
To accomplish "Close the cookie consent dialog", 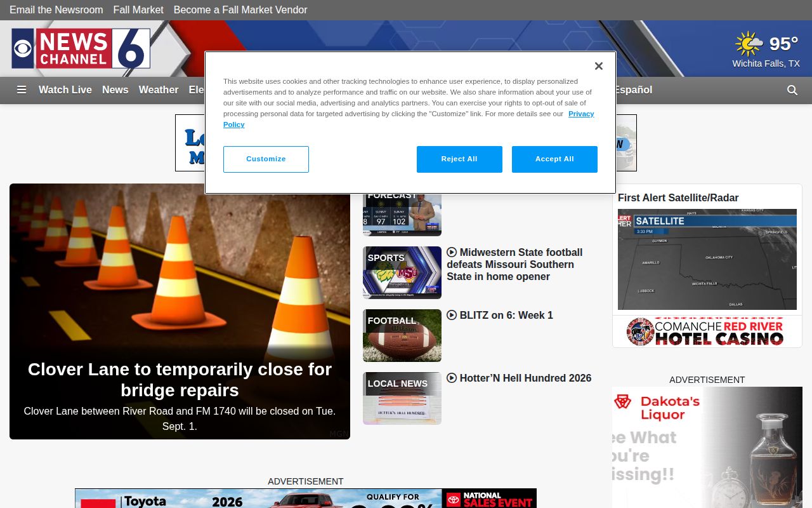I will tap(598, 66).
